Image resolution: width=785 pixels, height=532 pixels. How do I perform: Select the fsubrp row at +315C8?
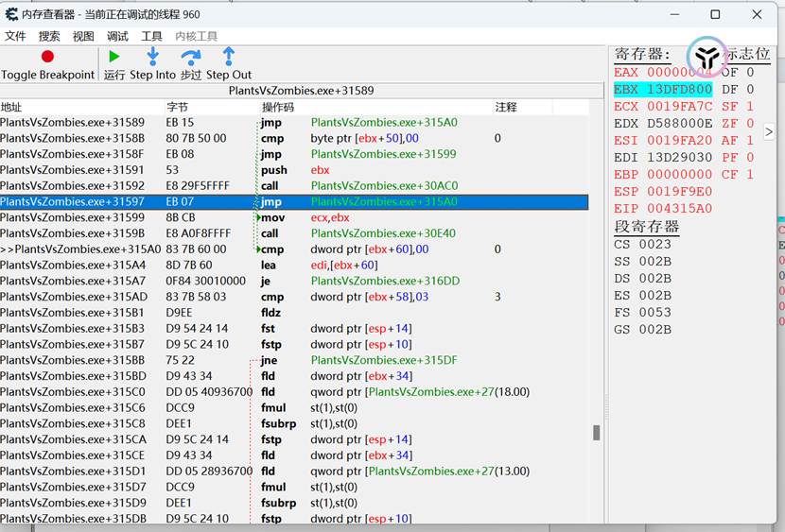pos(294,423)
